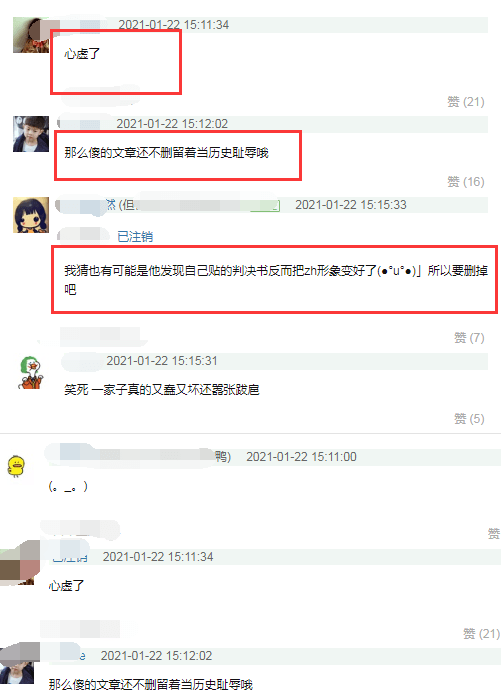The height and width of the screenshot is (700, 501).
Task: Click the avatar beside the 心虚了 comment
Action: 31,35
